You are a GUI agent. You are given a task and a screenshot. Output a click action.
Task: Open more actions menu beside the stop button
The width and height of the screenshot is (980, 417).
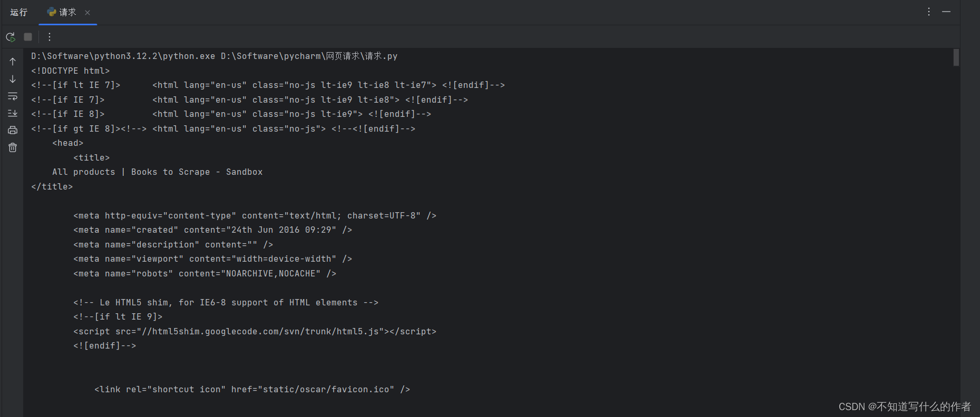50,37
